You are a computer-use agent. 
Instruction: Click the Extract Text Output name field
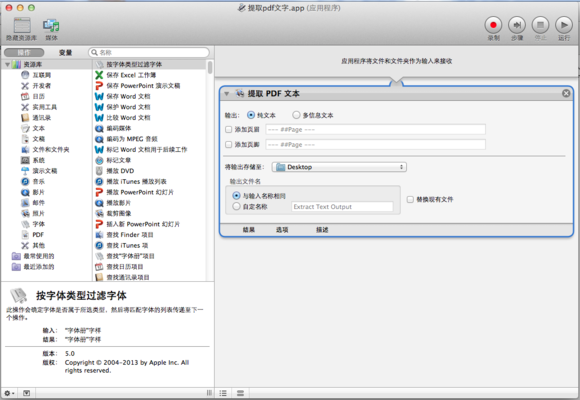point(342,206)
